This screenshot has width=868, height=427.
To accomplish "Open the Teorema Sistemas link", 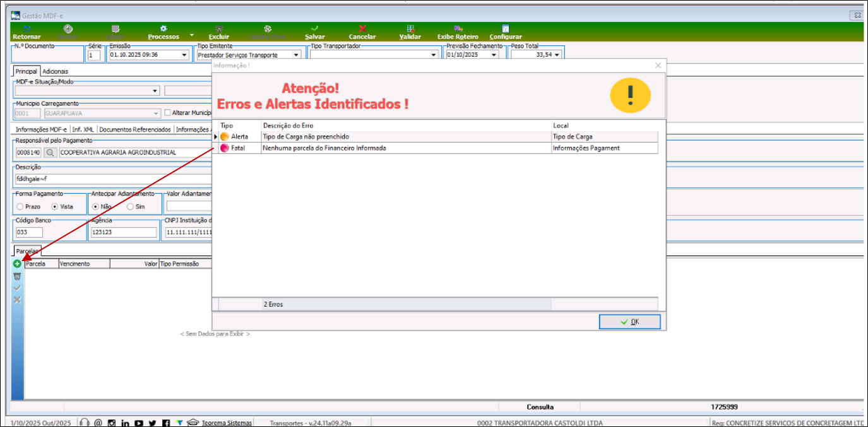I will tap(227, 423).
